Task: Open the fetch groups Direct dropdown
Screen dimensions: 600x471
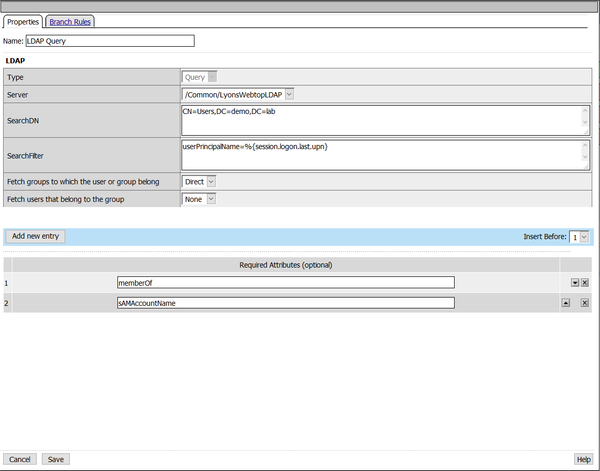Action: [211, 181]
